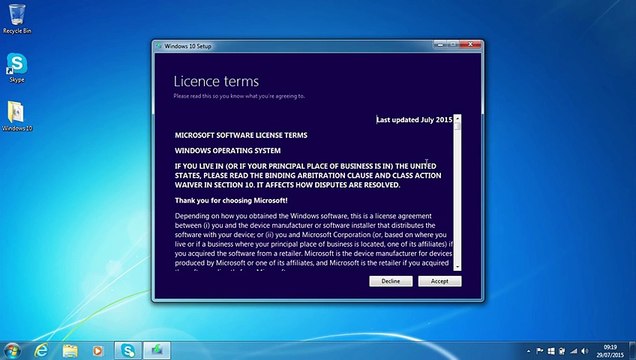This screenshot has width=636, height=360.
Task: Open the volume speaker tray icon
Action: 584,351
